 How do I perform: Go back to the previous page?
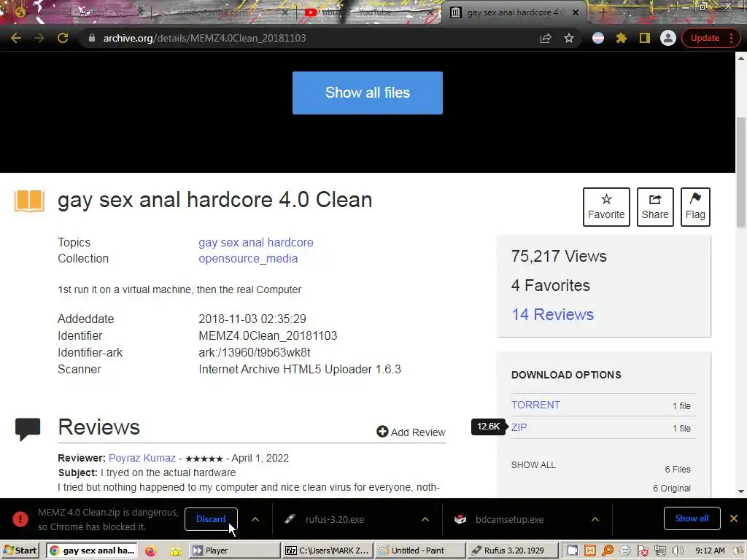click(16, 38)
